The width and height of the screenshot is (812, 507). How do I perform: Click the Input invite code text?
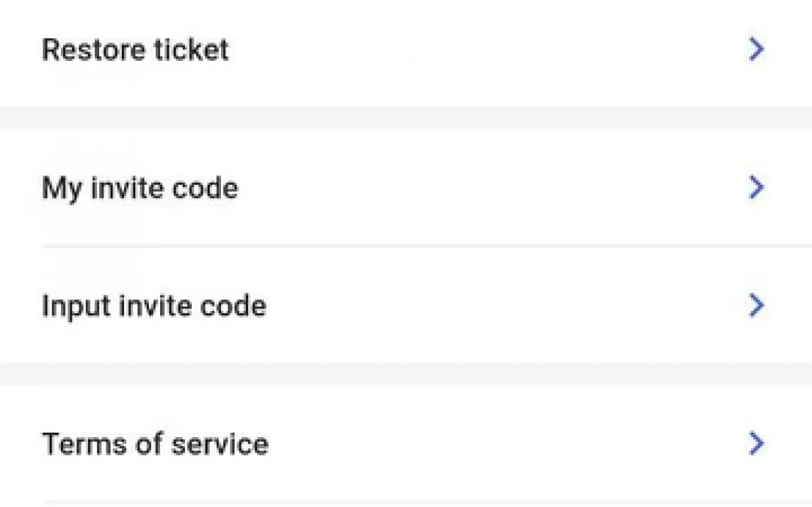(x=154, y=306)
